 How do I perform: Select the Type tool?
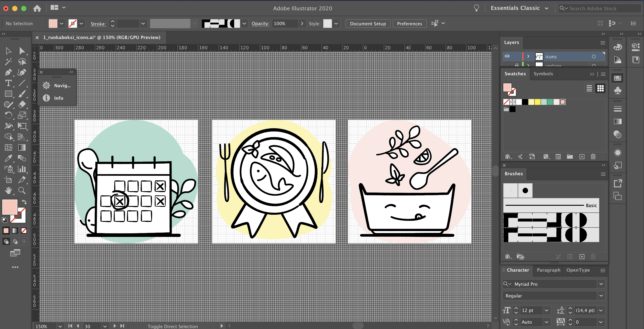[8, 83]
